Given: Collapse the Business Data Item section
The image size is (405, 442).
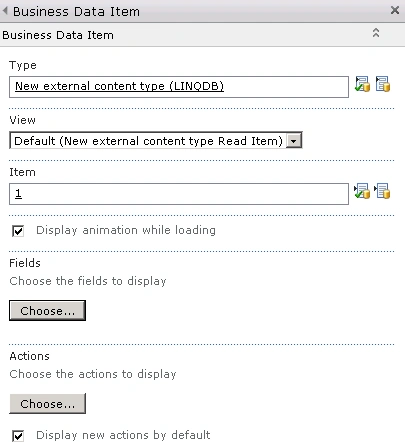Looking at the screenshot, I should [376, 33].
